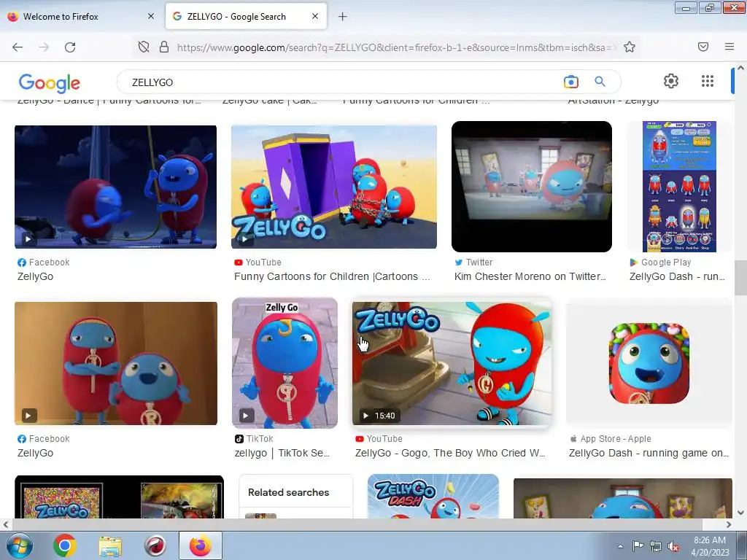
Task: Search by image with camera icon
Action: [570, 82]
